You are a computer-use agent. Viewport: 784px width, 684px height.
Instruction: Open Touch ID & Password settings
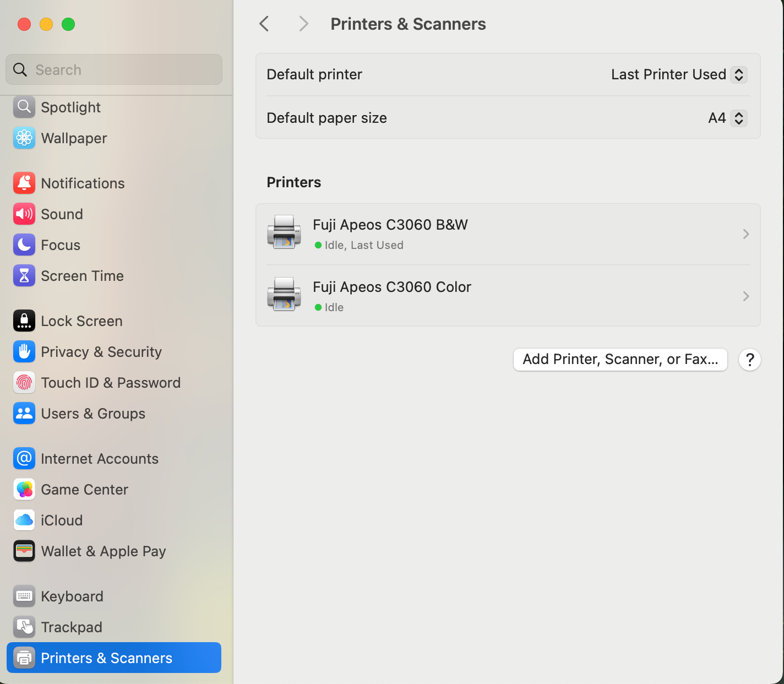point(114,383)
